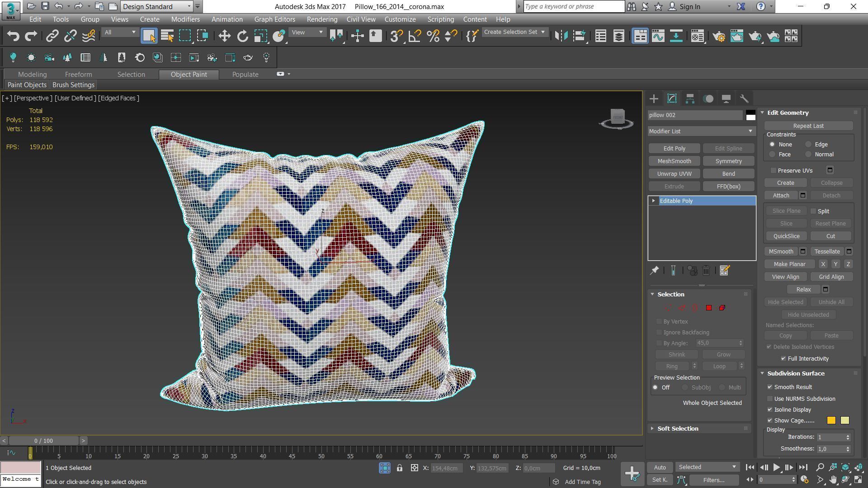Activate Select and Uniform Scale tool
Image resolution: width=868 pixels, height=488 pixels.
261,36
